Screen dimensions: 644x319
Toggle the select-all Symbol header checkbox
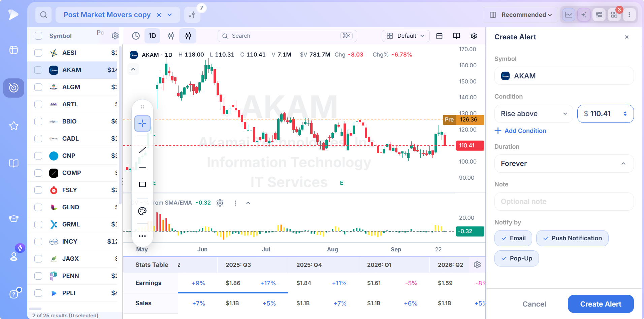pos(38,36)
